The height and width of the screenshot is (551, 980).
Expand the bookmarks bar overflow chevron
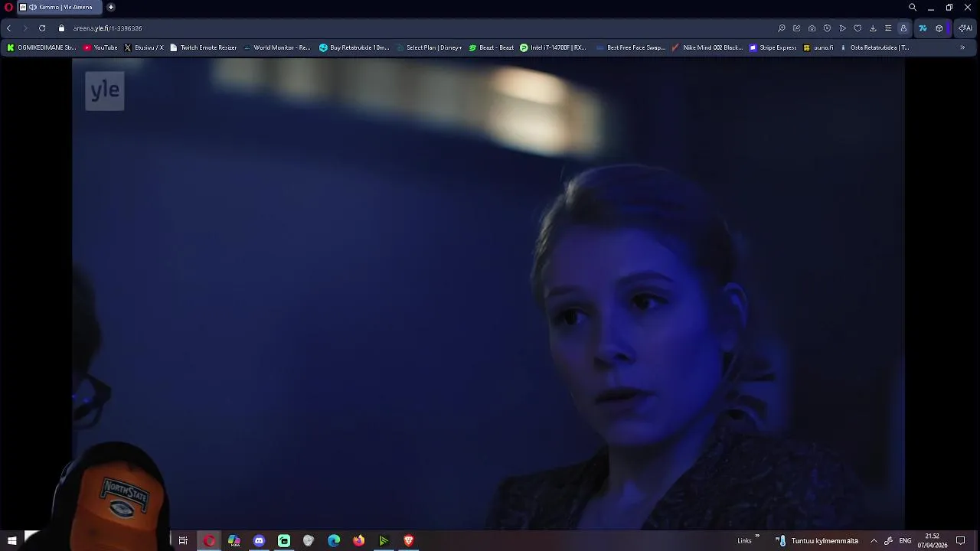[962, 47]
